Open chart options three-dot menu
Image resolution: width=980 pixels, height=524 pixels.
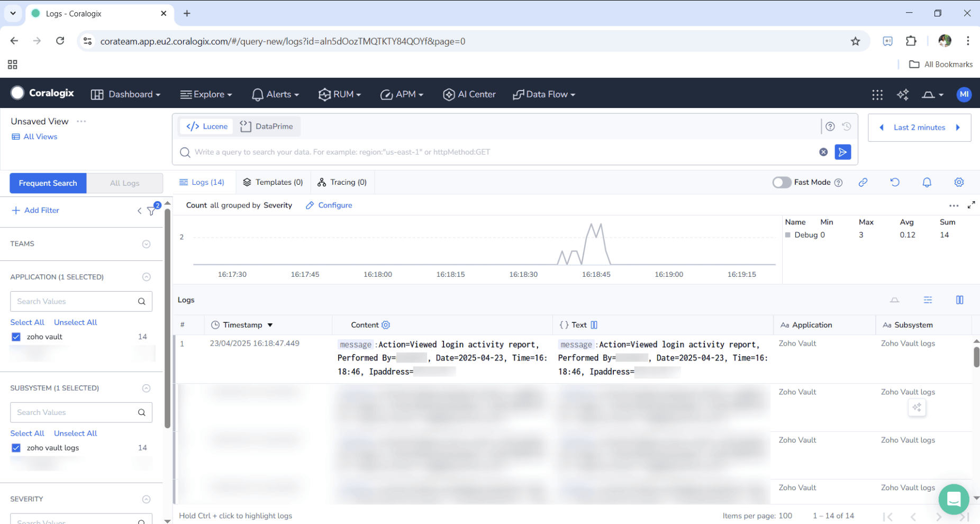coord(954,205)
